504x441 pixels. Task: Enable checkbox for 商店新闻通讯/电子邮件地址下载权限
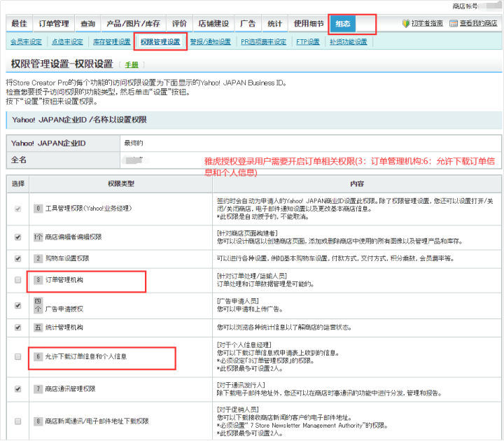pos(18,421)
